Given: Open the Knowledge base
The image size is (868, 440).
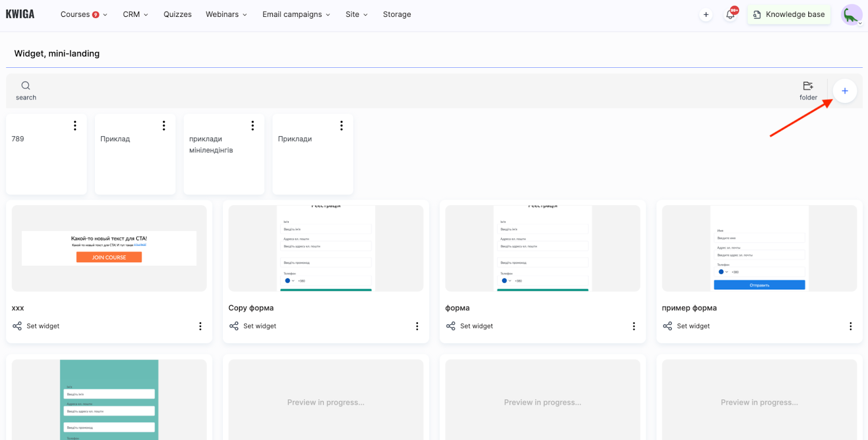Looking at the screenshot, I should [x=789, y=15].
